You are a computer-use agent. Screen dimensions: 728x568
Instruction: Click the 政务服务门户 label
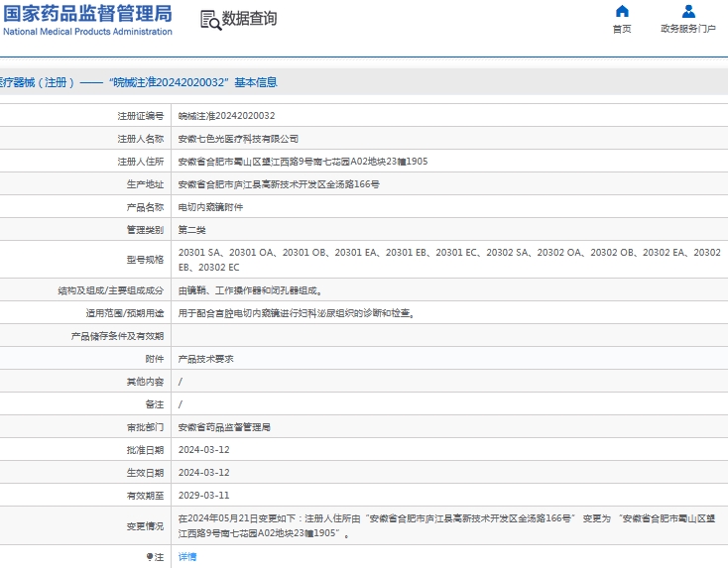688,29
